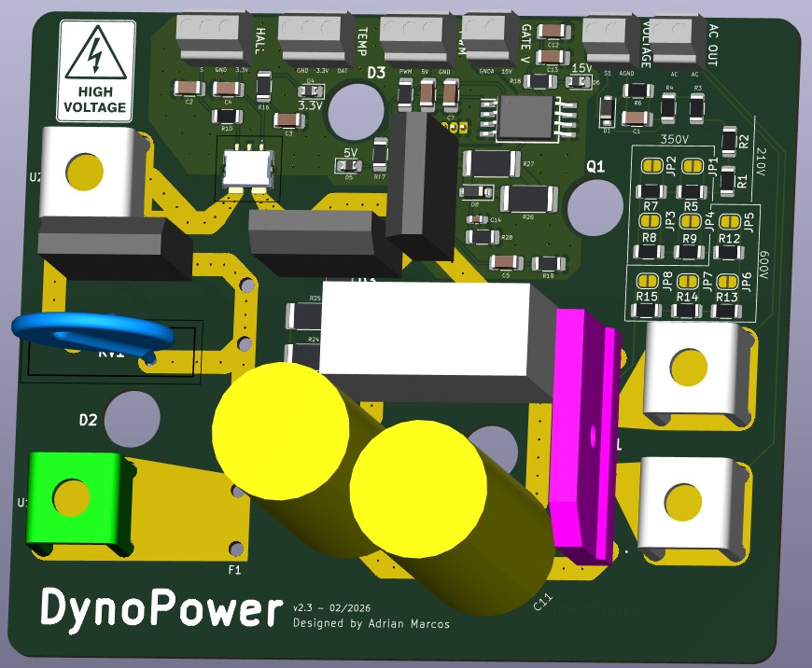Select the magenta heatsink component

(x=582, y=436)
